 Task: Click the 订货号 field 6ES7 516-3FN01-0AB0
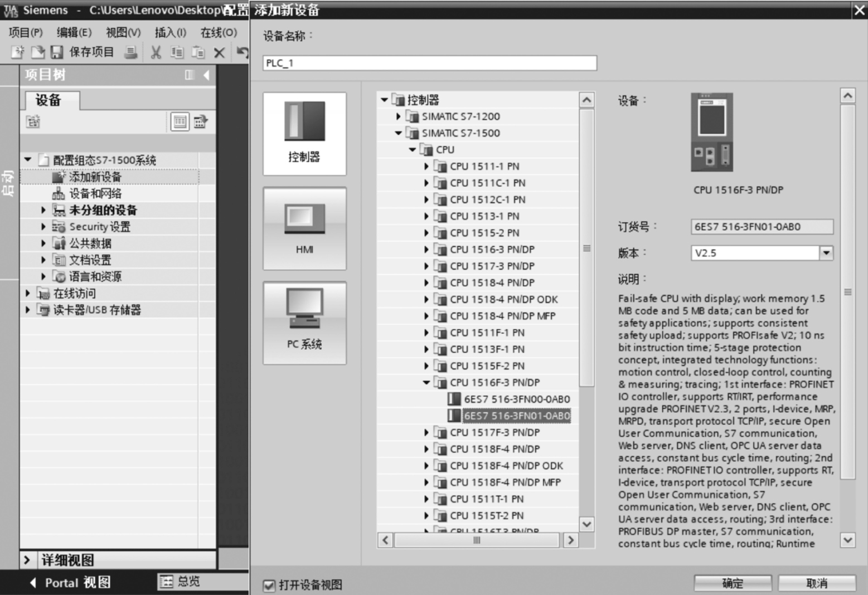762,227
